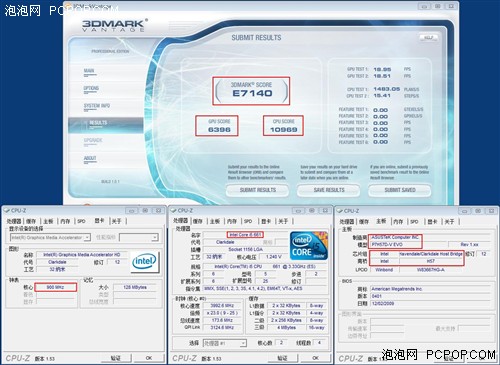Open the display device selection dropdown

tap(50, 237)
